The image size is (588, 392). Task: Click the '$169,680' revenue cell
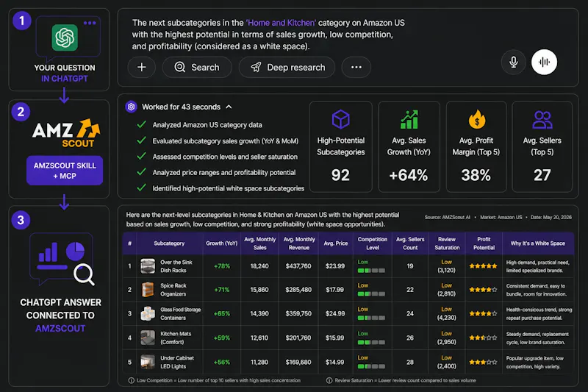(x=298, y=362)
